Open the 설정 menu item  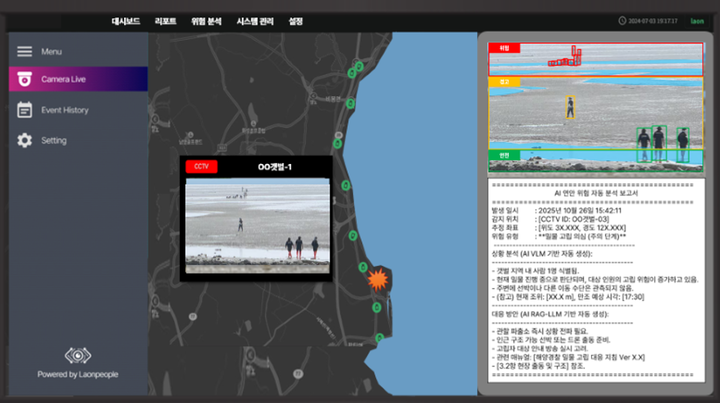click(x=295, y=21)
